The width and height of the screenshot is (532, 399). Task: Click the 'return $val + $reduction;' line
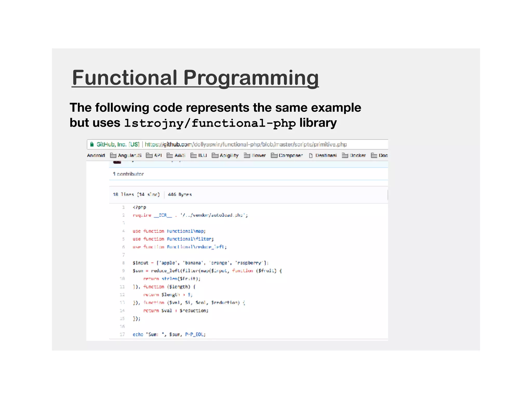[176, 310]
